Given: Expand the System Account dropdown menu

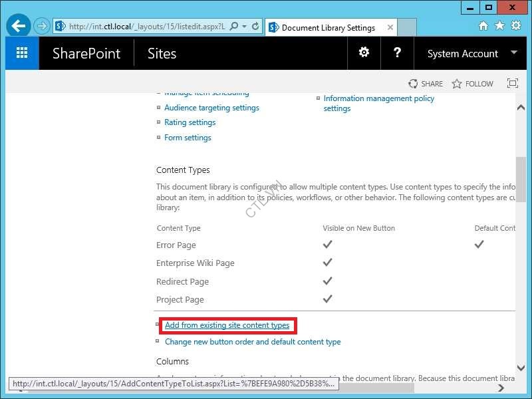Looking at the screenshot, I should click(513, 53).
